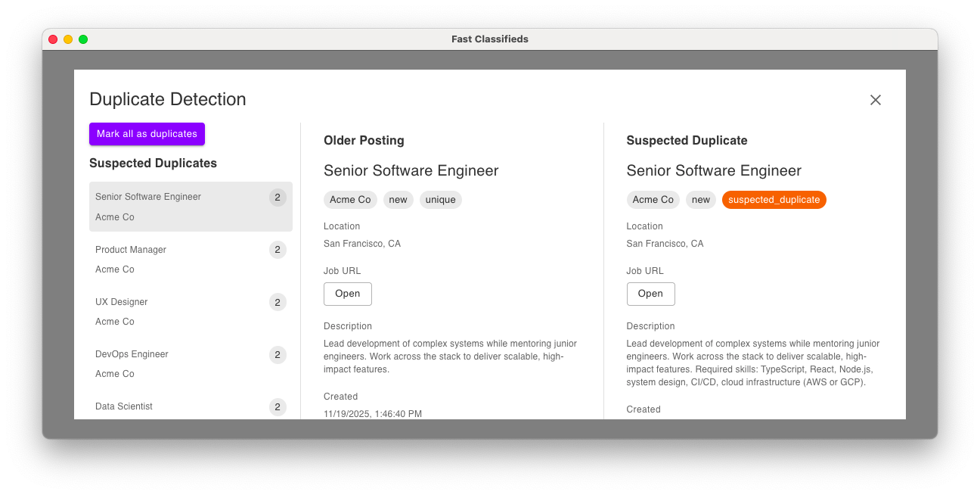980x495 pixels.
Task: Click count badge beside Product Manager
Action: 278,250
